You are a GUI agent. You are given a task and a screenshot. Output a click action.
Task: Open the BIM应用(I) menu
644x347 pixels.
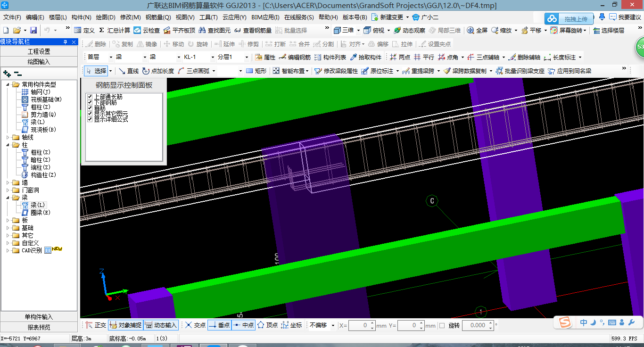265,17
